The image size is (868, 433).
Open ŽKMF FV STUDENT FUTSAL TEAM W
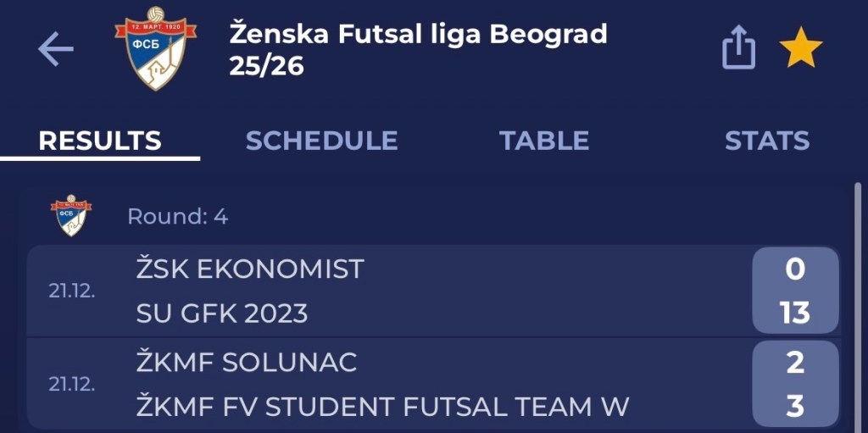[382, 407]
